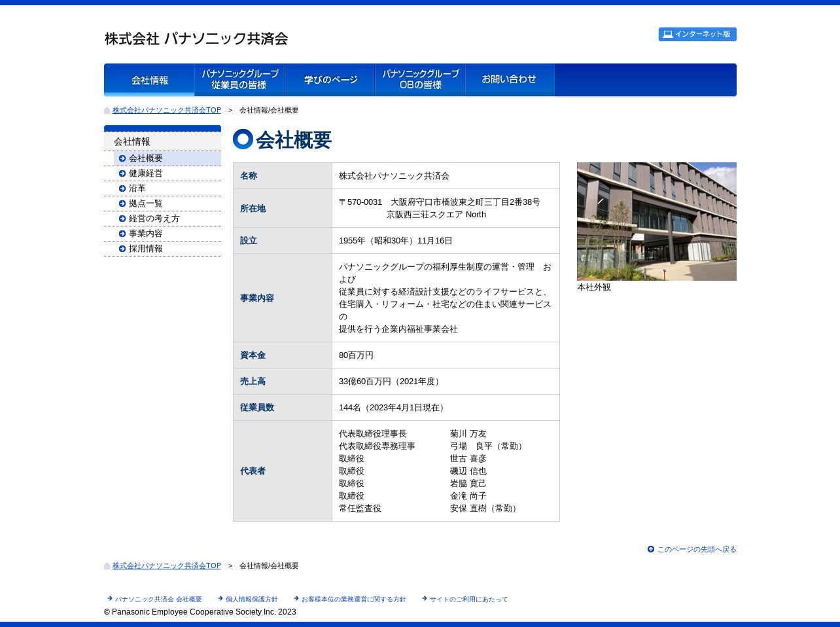Screen dimensions: 840x627
Task: Open the パナソニックグループOBの皆様 tab
Action: pyautogui.click(x=420, y=80)
